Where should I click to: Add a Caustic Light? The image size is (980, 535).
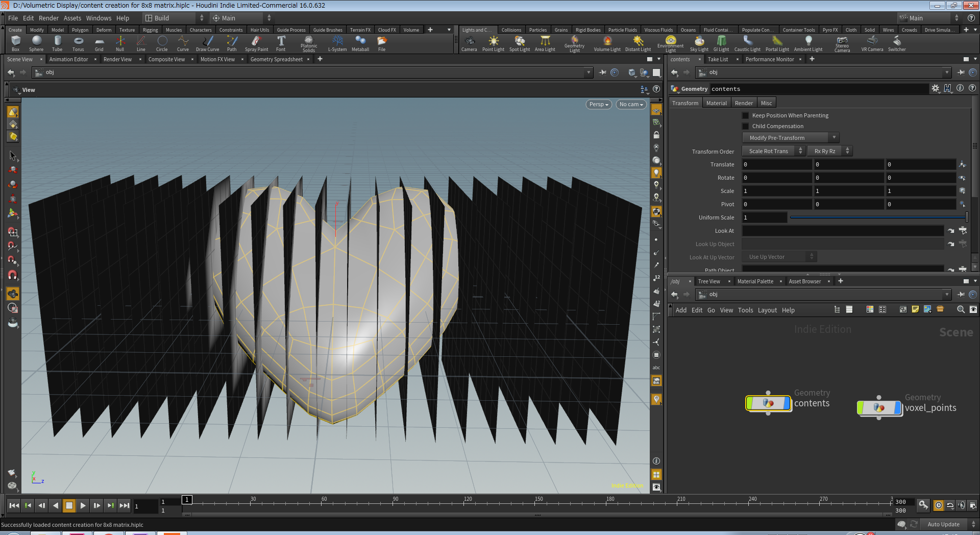(747, 43)
